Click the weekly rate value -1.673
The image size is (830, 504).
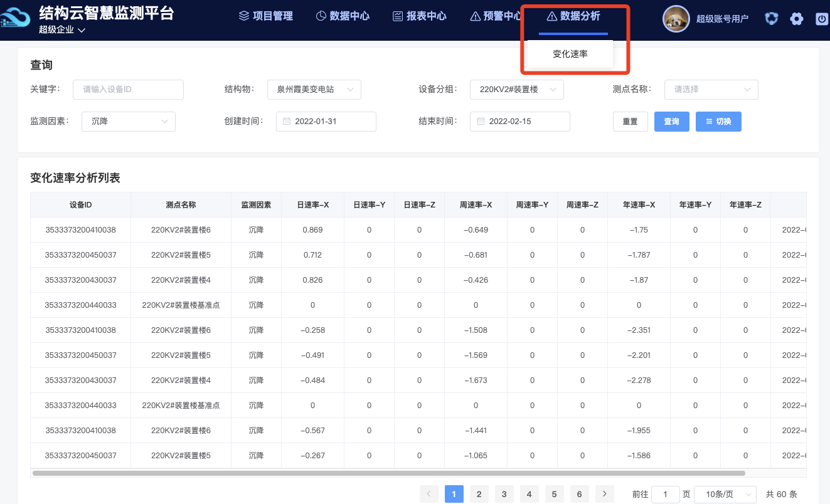(476, 381)
